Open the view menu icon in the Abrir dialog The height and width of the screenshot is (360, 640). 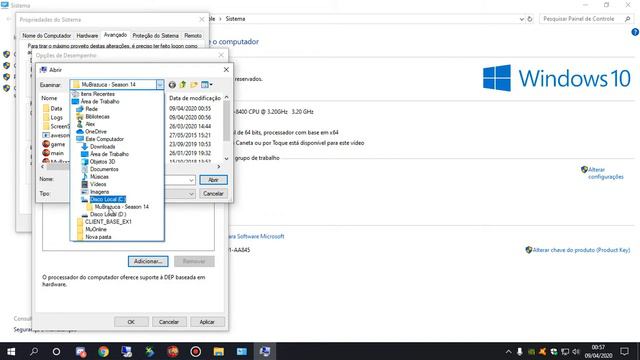pyautogui.click(x=207, y=85)
